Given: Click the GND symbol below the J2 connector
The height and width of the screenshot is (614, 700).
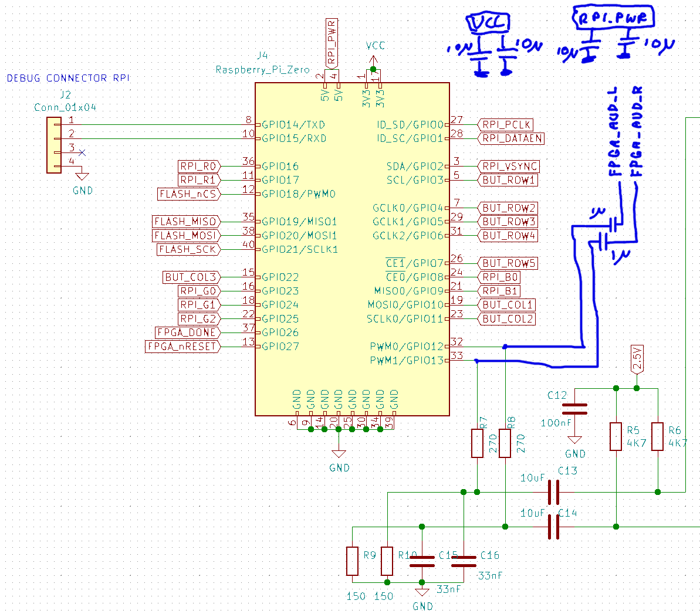Looking at the screenshot, I should (82, 177).
